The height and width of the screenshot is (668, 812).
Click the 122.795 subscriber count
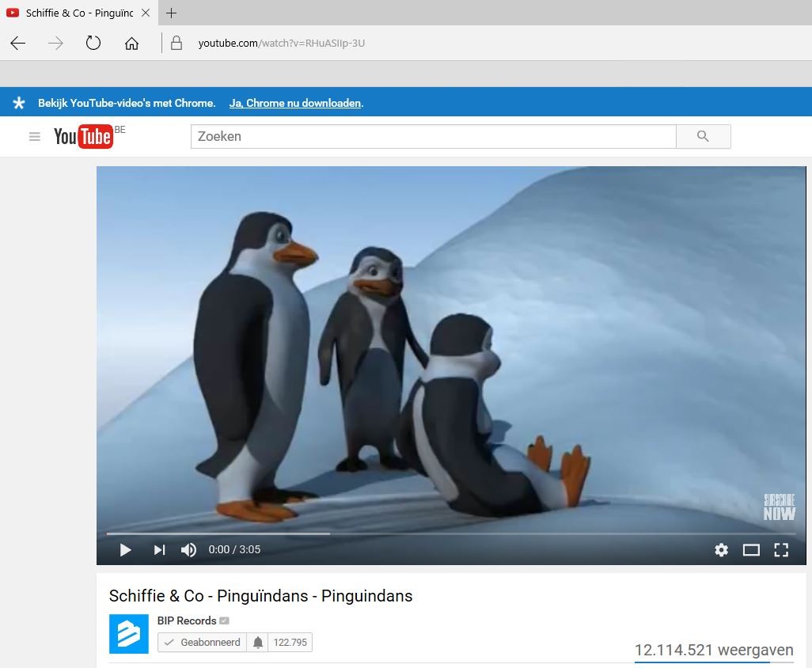[290, 642]
